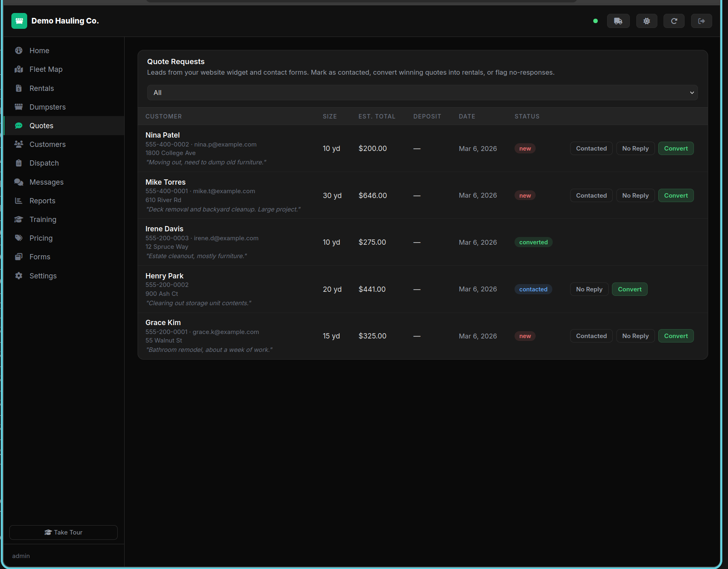Navigate to Pricing in the sidebar

[41, 238]
